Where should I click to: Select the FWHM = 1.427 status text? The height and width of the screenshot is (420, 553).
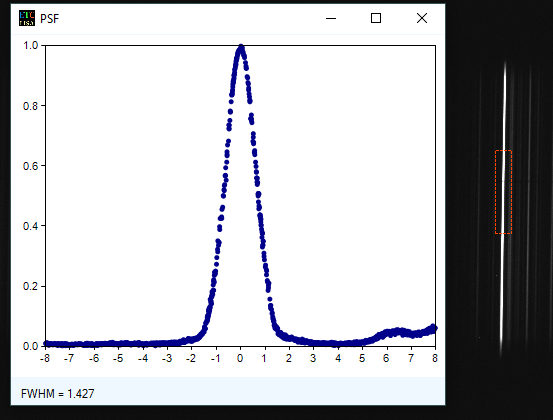click(x=57, y=394)
